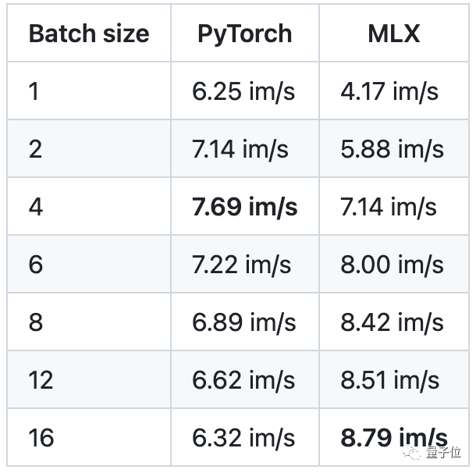Click the 7.22 im/s PyTorch cell
The width and height of the screenshot is (476, 473).
point(241,265)
